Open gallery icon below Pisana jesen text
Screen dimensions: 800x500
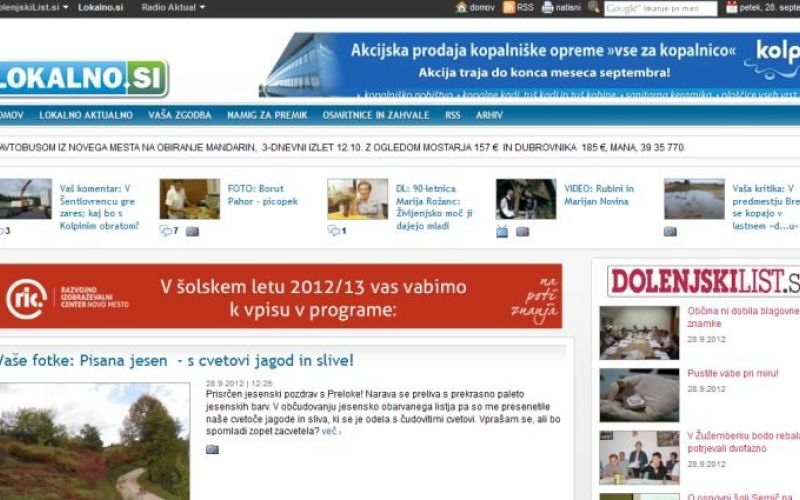point(212,449)
